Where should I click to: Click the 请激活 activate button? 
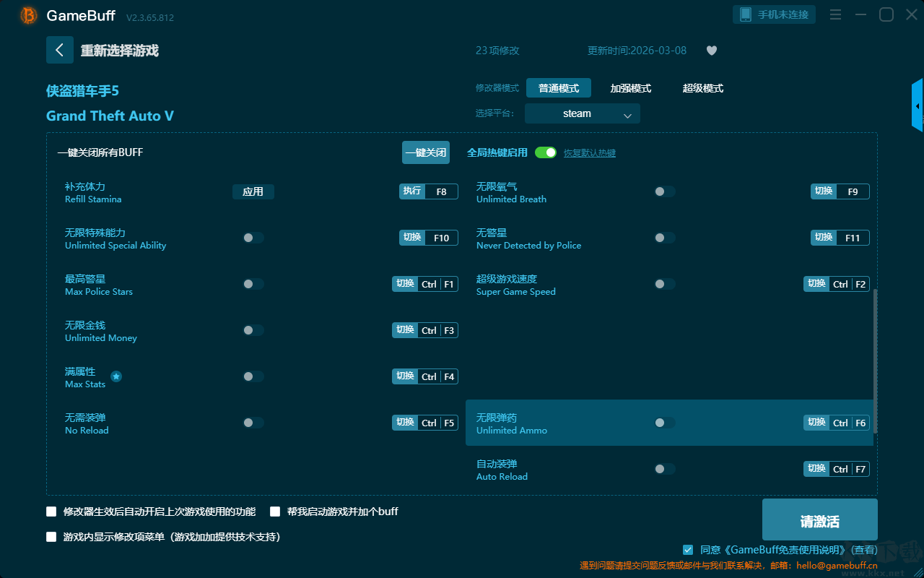[820, 521]
